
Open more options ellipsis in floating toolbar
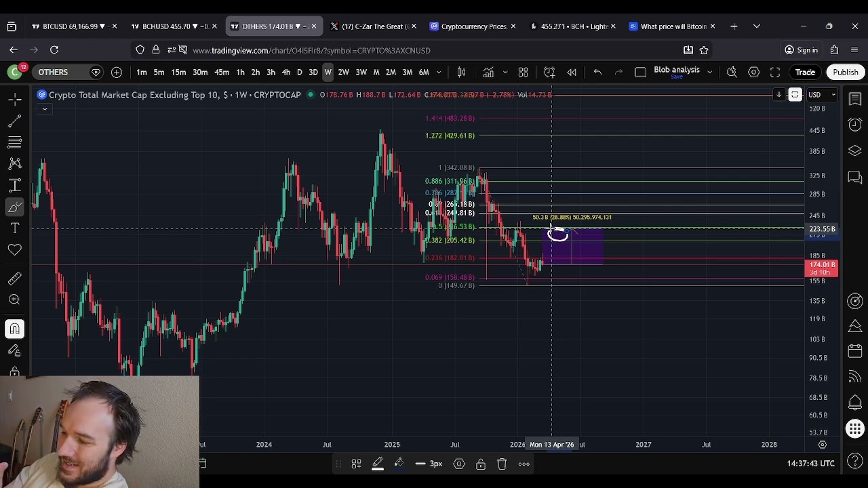click(x=524, y=464)
